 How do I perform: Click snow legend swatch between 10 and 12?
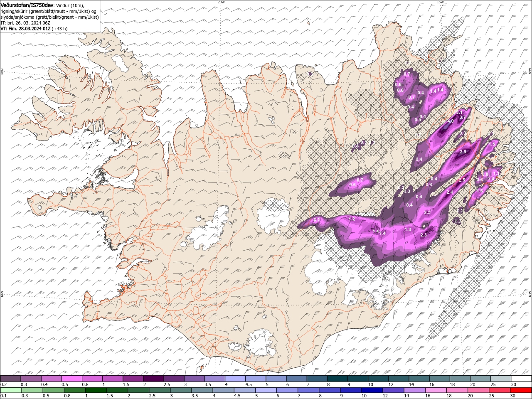point(378,379)
